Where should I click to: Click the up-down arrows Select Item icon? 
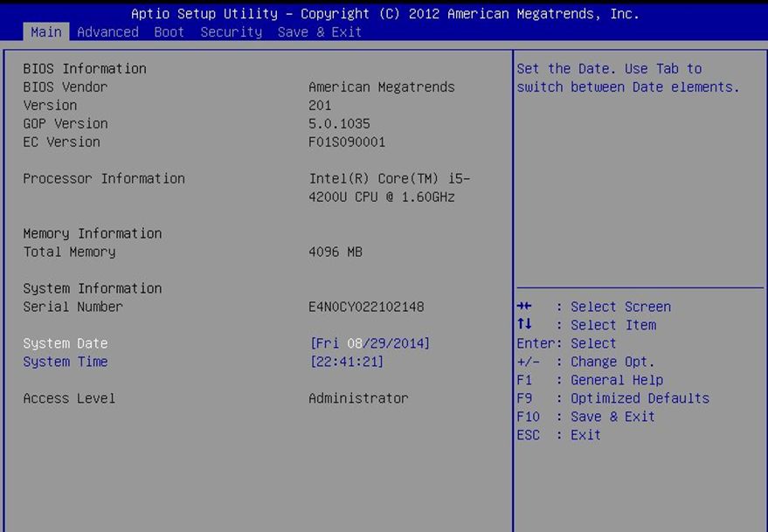coord(523,325)
